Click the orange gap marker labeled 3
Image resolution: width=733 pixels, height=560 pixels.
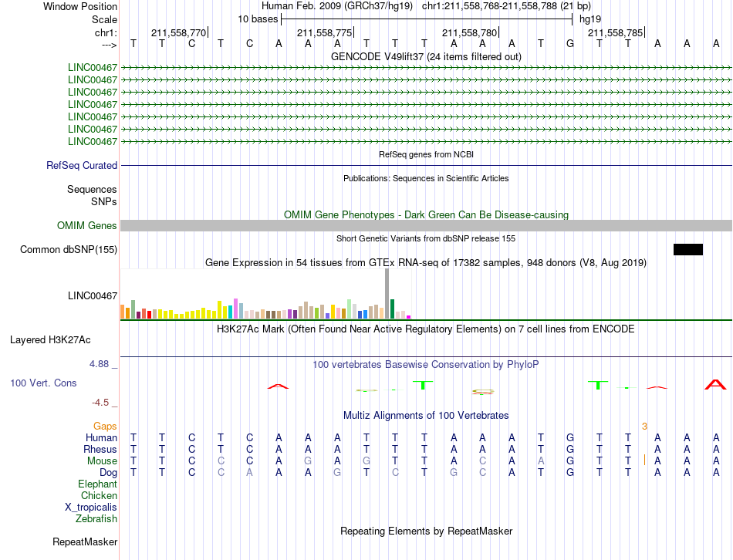coord(644,426)
